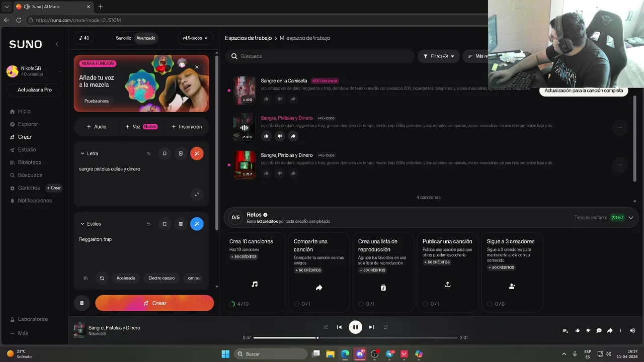Open the Filtros (3) dropdown
Screen dimensions: 644x362
(439, 56)
